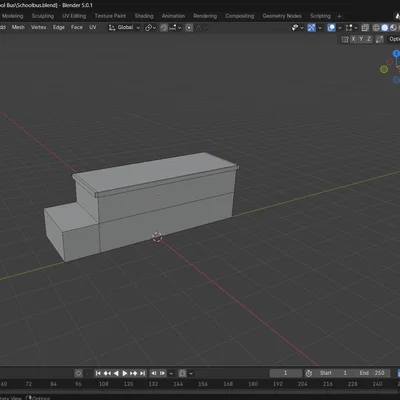400x400 pixels.
Task: Open the transform pivot point dropdown
Action: coord(150,28)
